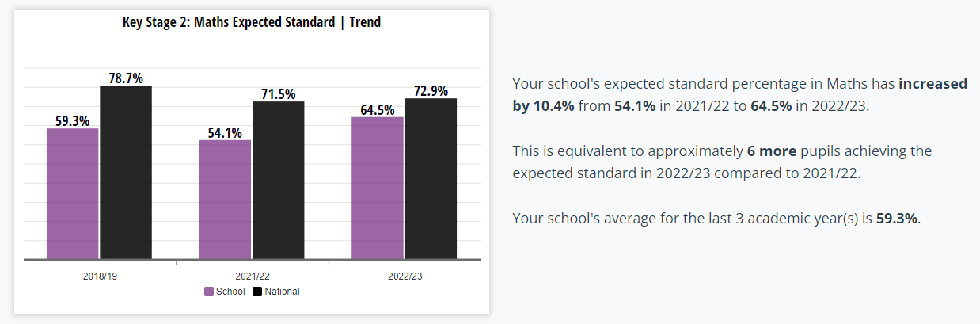
Task: Toggle the School series legend label
Action: 230,292
